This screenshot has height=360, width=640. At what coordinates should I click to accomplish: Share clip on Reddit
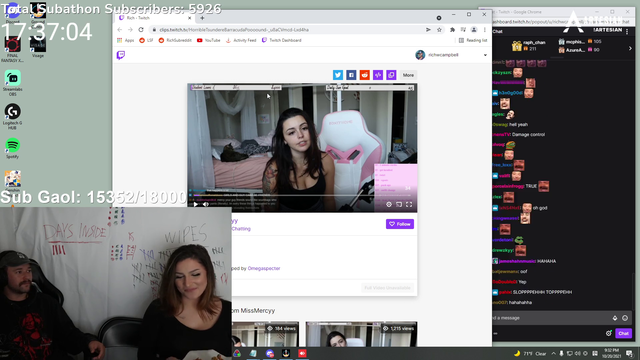click(x=364, y=75)
